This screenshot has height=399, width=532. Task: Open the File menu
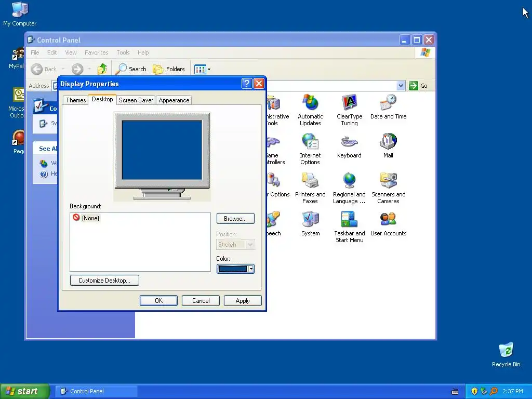[35, 52]
